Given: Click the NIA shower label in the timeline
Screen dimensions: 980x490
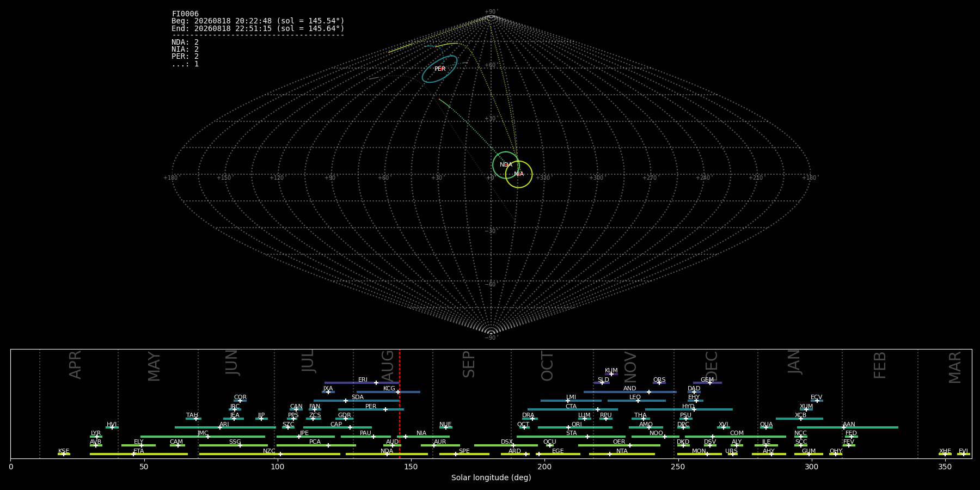Looking at the screenshot, I should click(x=421, y=433).
